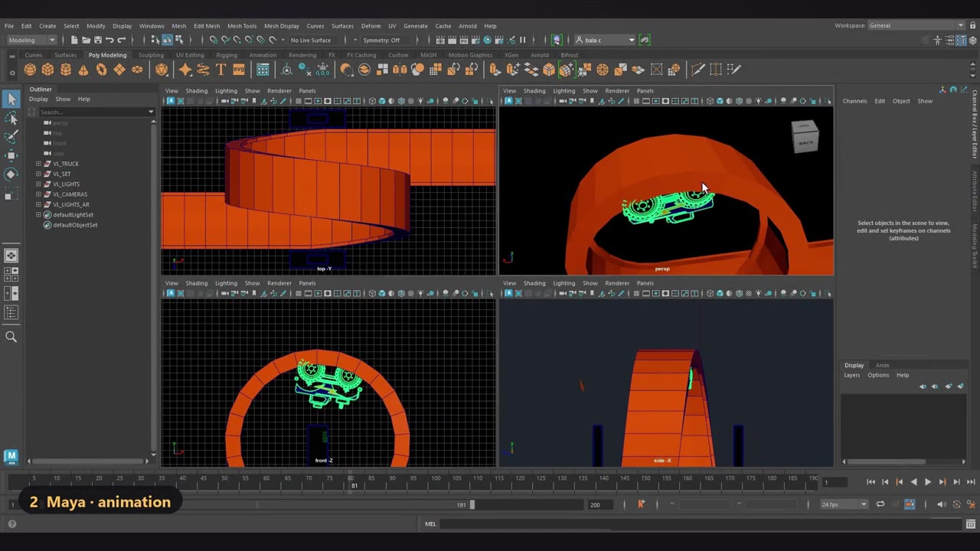Toggle select by component type mode
980x551 pixels.
tap(178, 40)
